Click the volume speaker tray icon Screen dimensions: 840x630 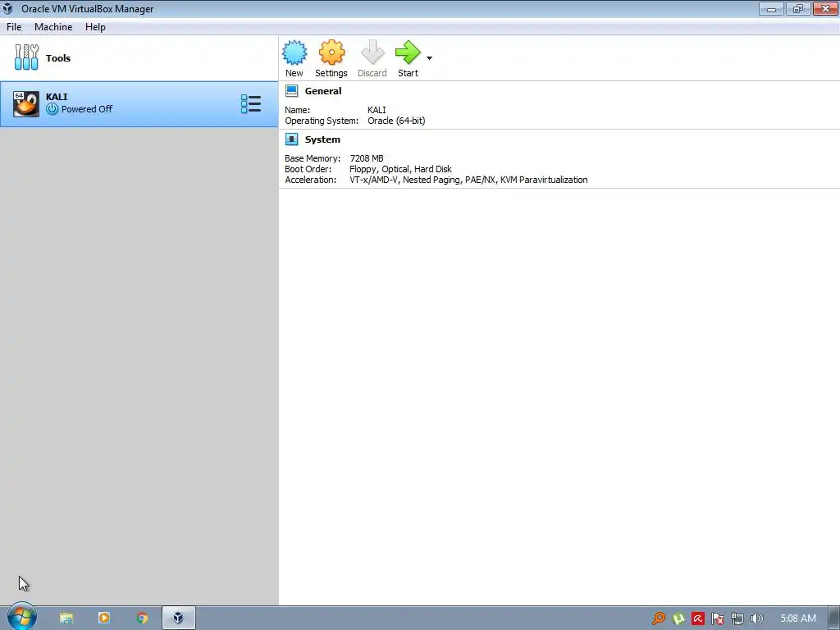click(756, 619)
